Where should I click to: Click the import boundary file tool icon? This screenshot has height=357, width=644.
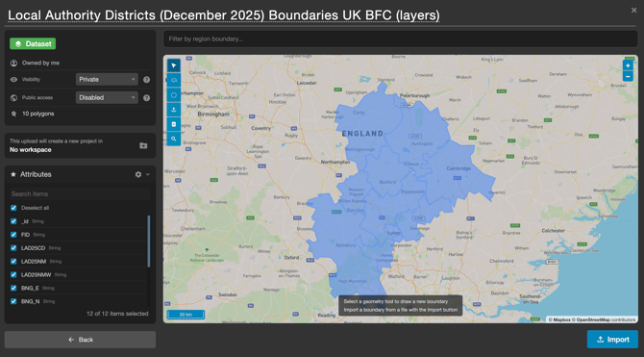coord(174,110)
